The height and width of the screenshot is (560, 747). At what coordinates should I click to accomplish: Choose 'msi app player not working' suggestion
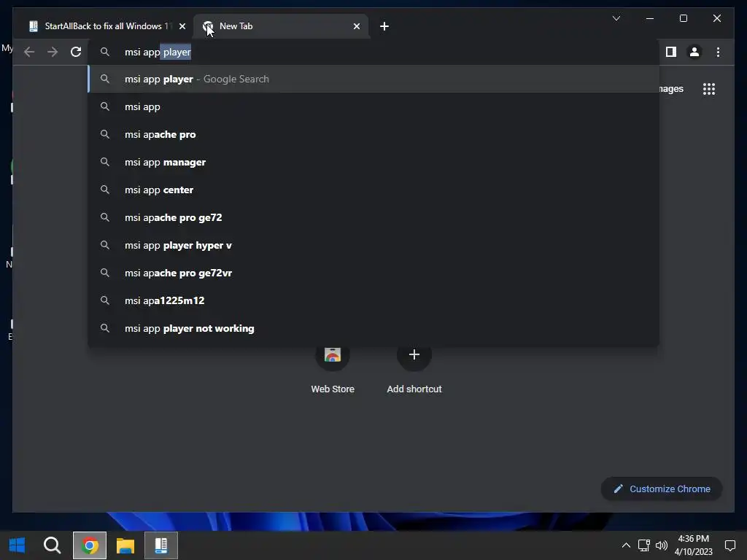point(374,328)
